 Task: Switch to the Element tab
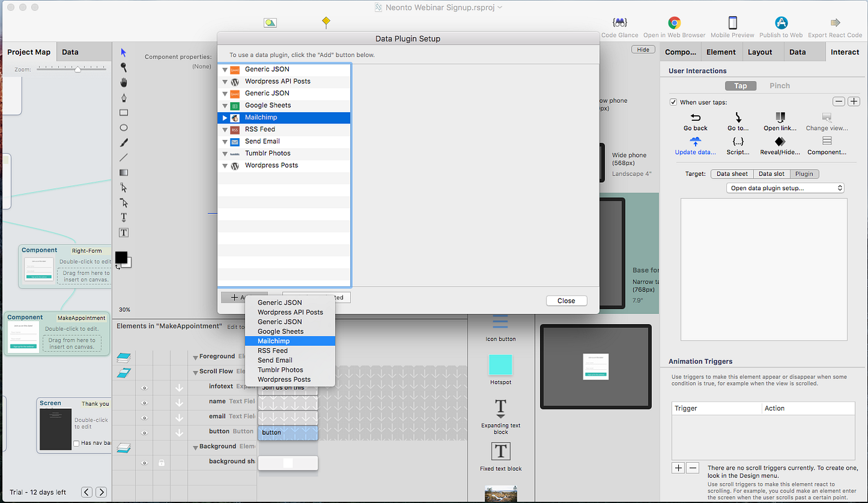721,52
